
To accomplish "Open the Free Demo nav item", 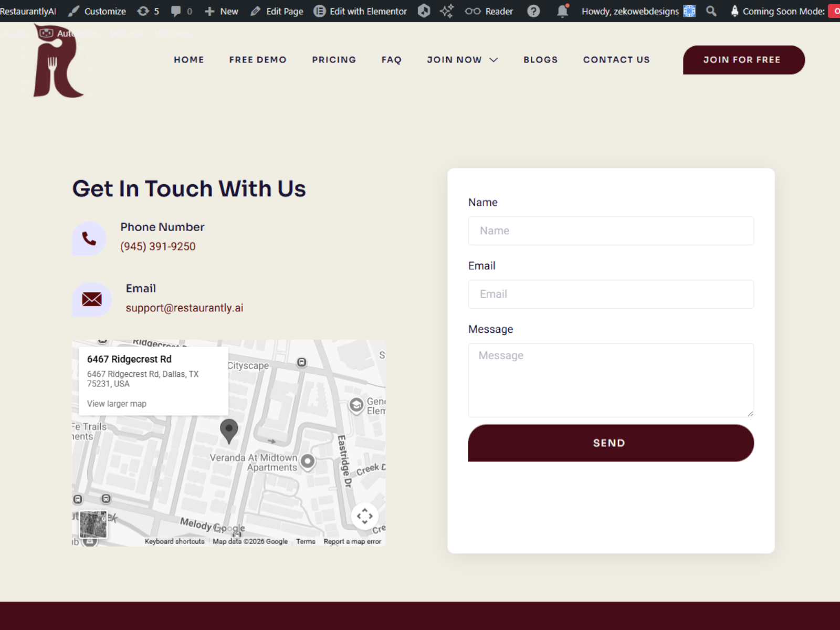I will coord(258,60).
